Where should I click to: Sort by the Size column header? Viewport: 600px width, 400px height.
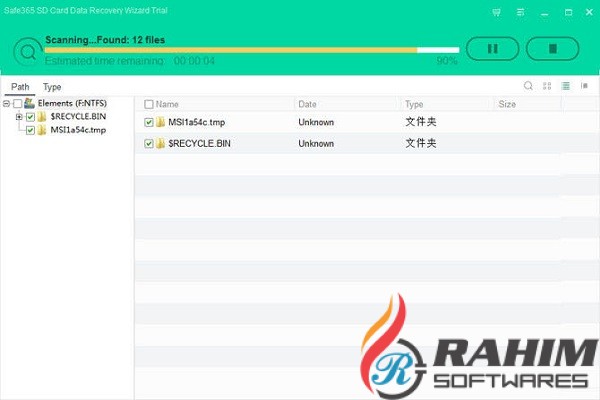tap(507, 104)
